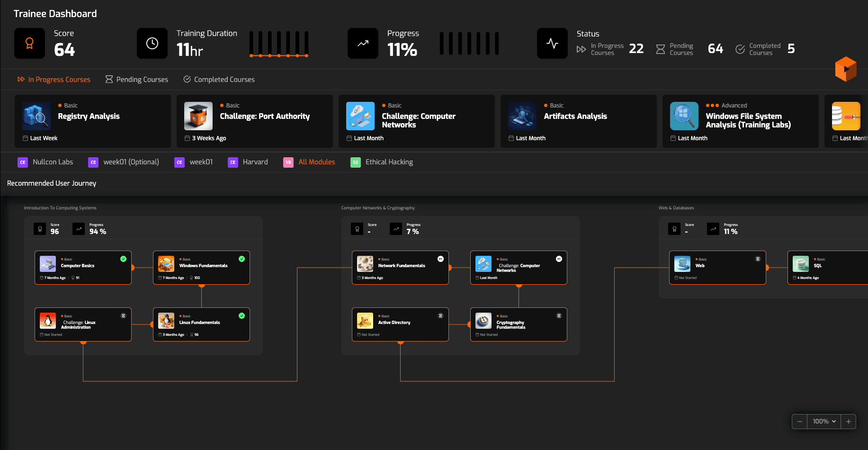Image resolution: width=868 pixels, height=450 pixels.
Task: Click Network Fundamentals in-progress status badge
Action: pyautogui.click(x=440, y=259)
